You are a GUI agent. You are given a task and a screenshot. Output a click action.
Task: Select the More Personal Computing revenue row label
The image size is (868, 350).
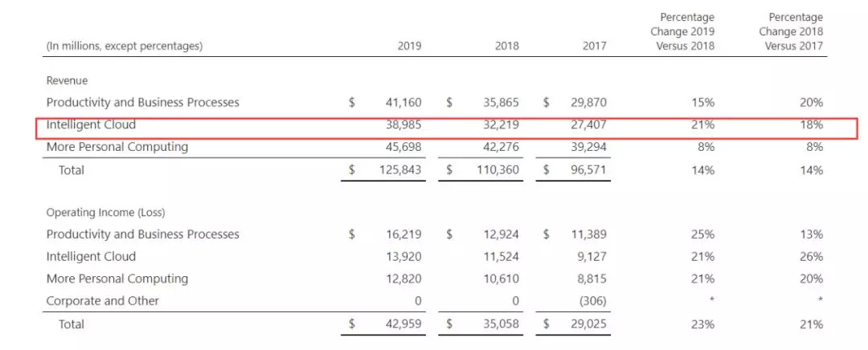click(117, 147)
